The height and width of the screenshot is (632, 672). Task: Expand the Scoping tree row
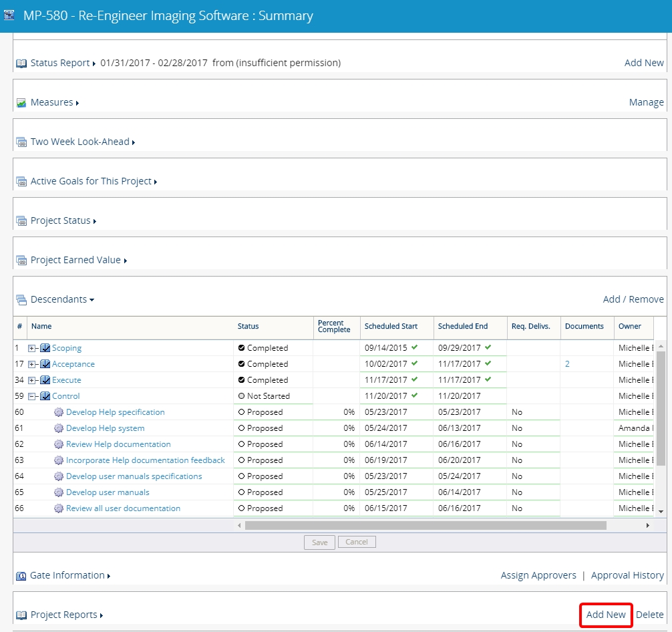[32, 348]
